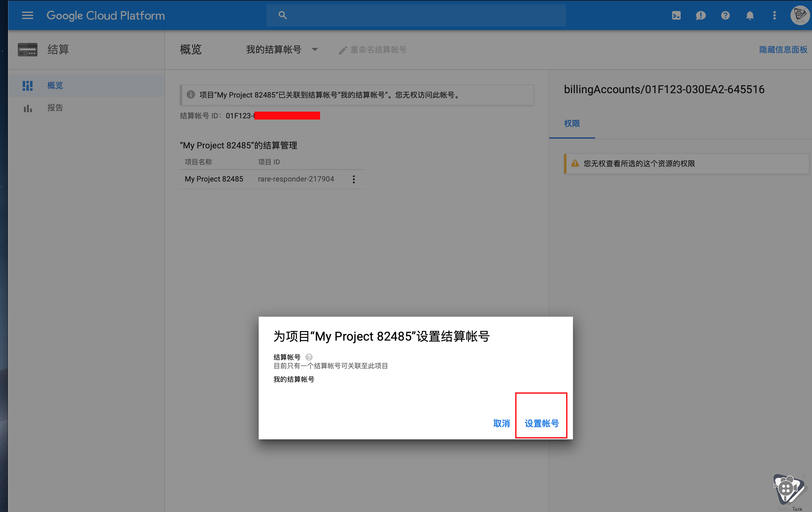Screen dimensions: 812x512
Task: Click the 项目名称 column header
Action: 198,162
